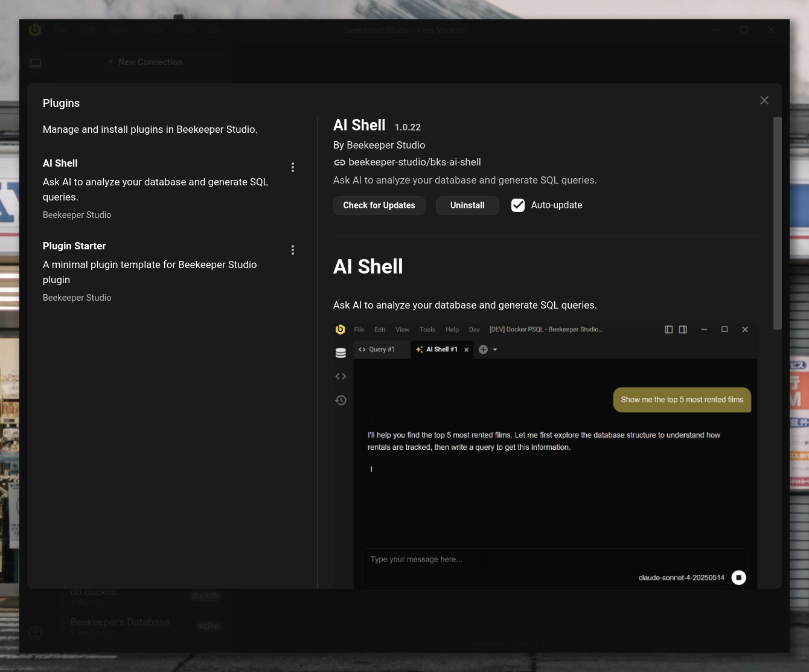The width and height of the screenshot is (809, 672).
Task: Click Check for Updates
Action: pos(379,205)
